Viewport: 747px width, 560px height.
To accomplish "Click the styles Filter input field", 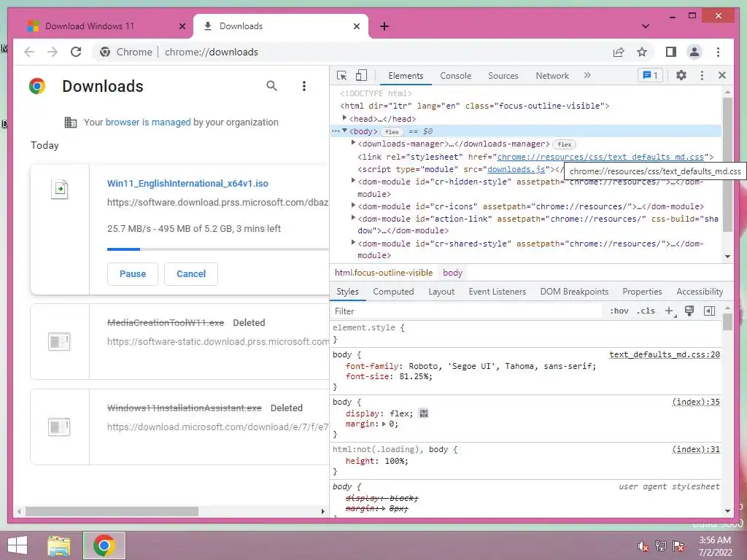I will [x=467, y=311].
